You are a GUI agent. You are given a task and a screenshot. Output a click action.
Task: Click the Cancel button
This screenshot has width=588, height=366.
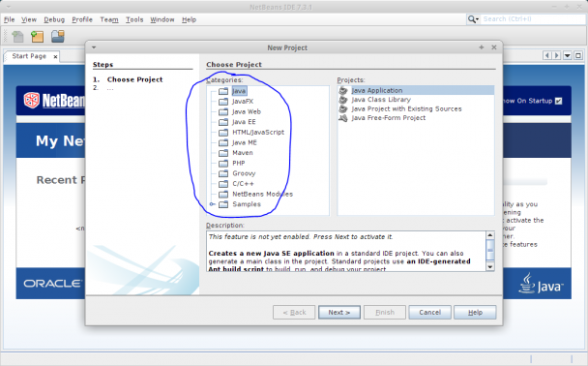coord(429,313)
